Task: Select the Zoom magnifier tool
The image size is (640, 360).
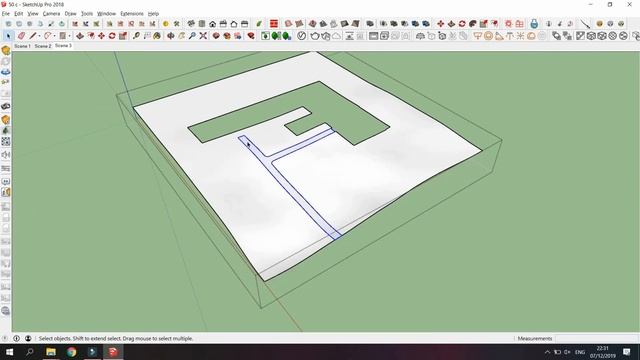Action: click(x=192, y=36)
